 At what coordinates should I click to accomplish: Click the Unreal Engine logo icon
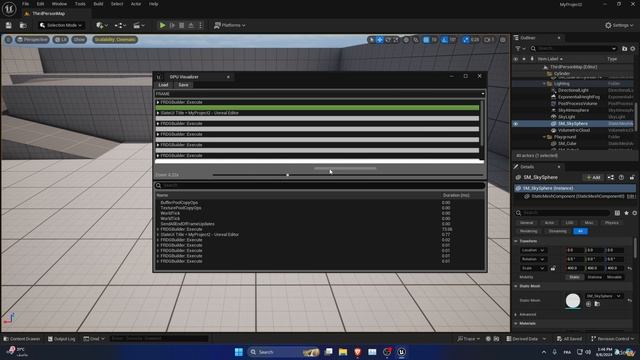(x=9, y=8)
